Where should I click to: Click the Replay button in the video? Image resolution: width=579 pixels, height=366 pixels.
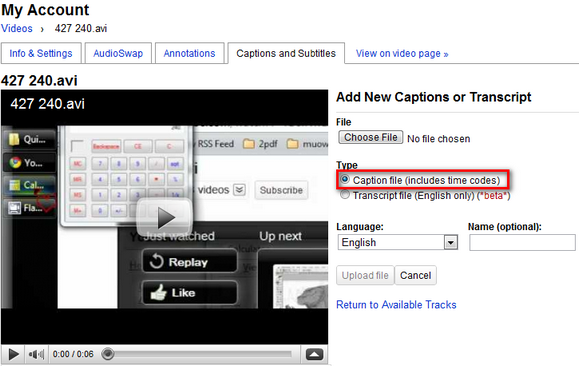(189, 261)
